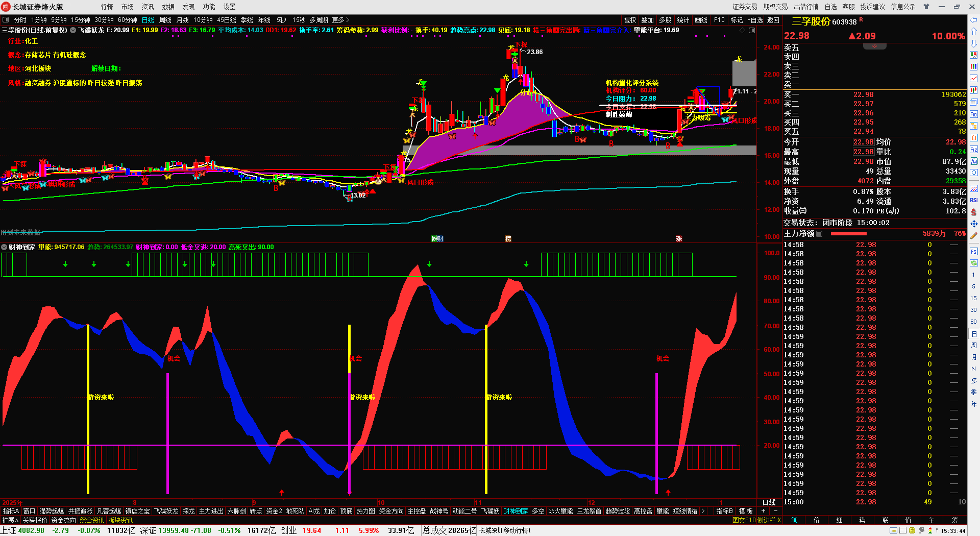This screenshot has width=980, height=536.
Task: Toggle 复权 price adjustment
Action: pos(630,20)
